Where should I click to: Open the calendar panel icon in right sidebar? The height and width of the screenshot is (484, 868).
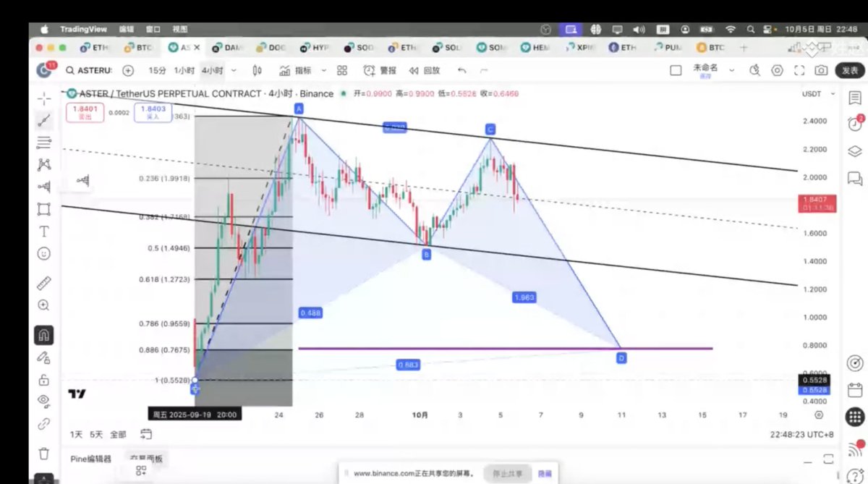[x=854, y=390]
